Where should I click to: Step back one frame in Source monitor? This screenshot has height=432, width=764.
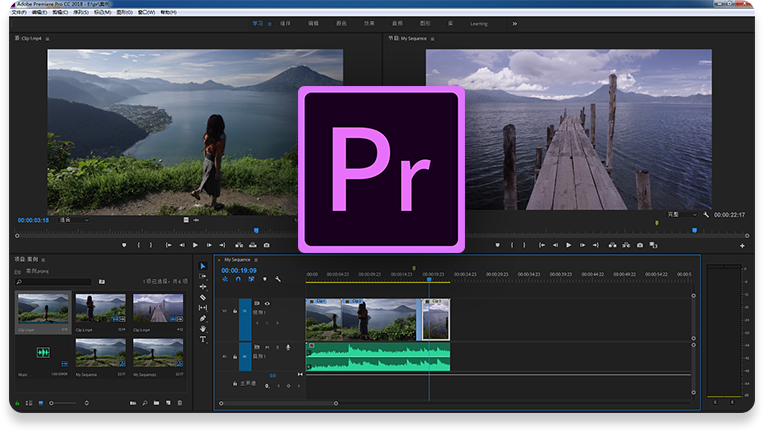pos(182,245)
